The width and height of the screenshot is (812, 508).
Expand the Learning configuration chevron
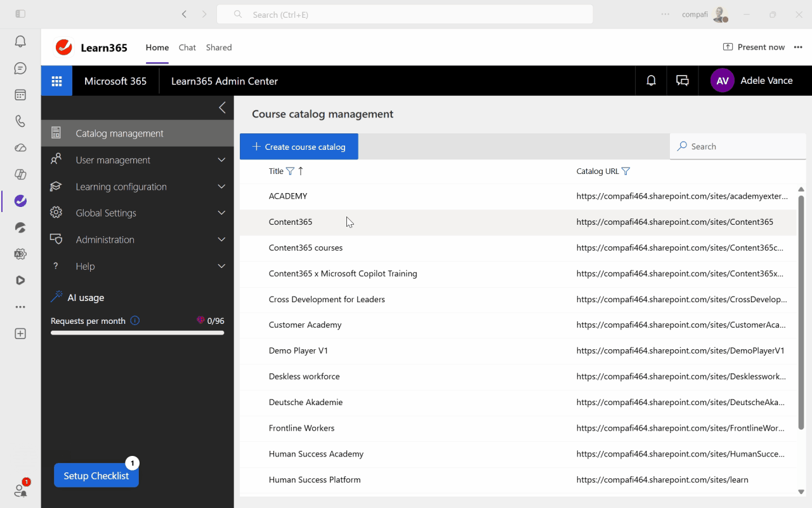tap(221, 187)
